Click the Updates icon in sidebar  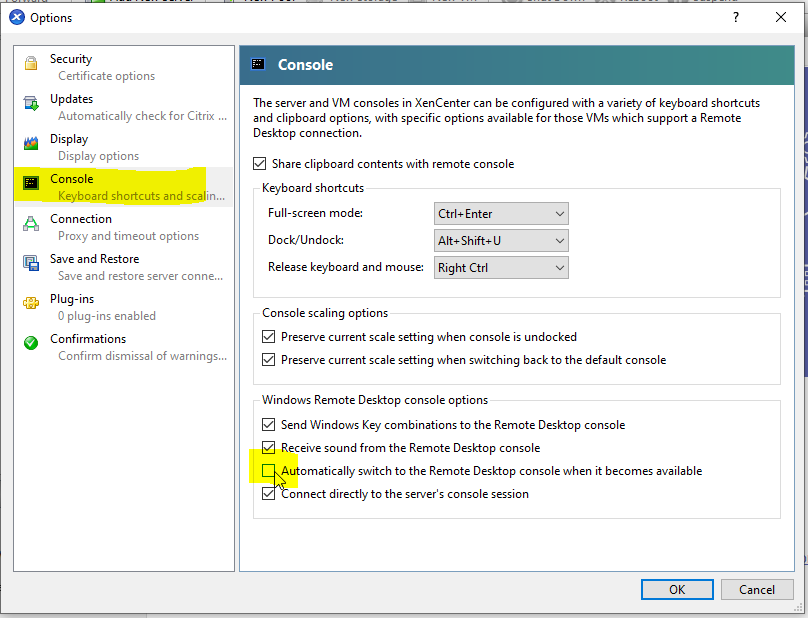point(31,102)
